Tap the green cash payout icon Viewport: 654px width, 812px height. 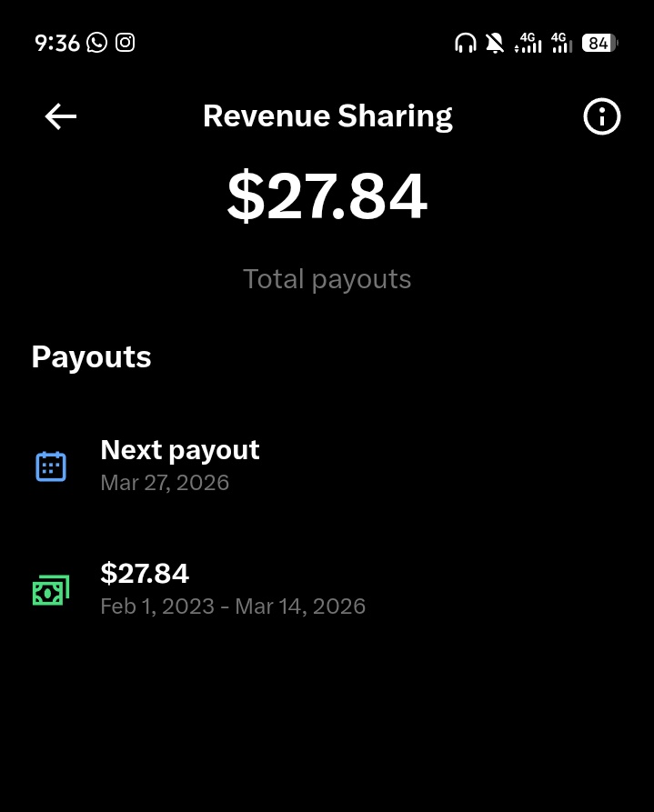pyautogui.click(x=51, y=590)
